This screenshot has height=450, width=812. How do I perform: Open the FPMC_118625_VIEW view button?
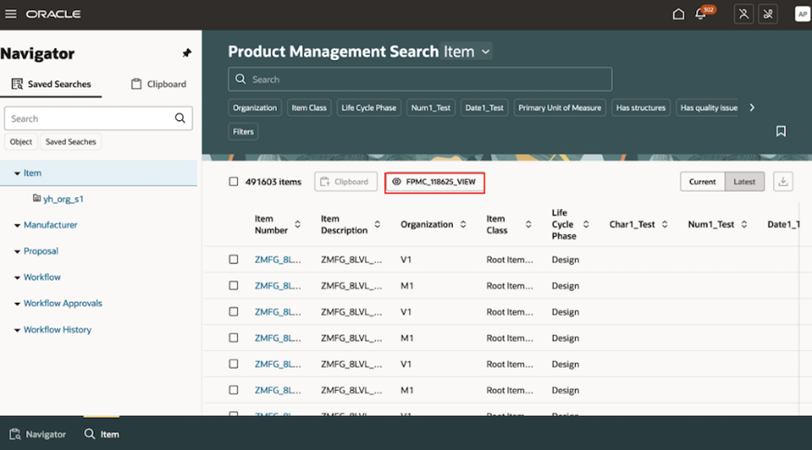pos(434,182)
